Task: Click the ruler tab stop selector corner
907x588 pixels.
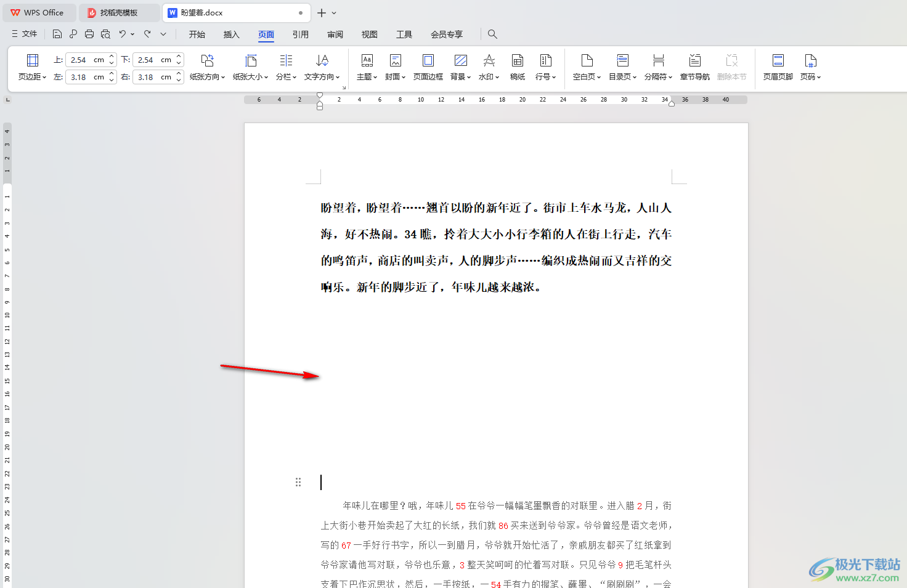Action: click(7, 99)
